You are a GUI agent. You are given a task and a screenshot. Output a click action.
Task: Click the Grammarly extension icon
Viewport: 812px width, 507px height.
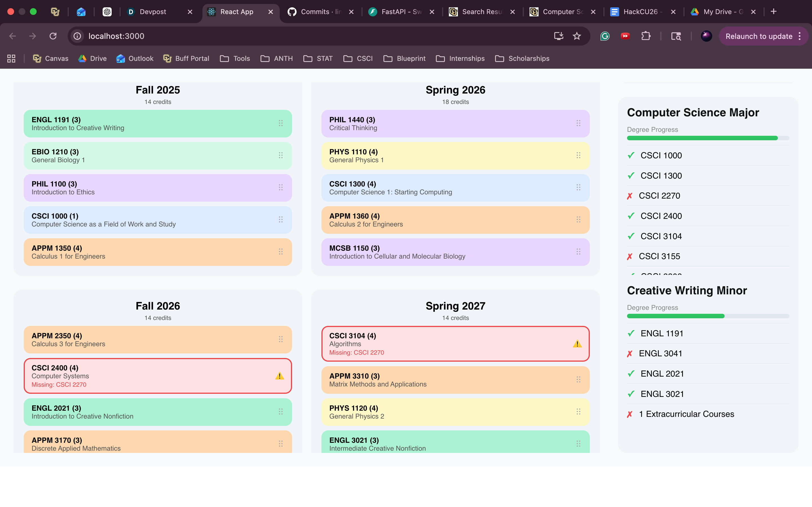605,36
